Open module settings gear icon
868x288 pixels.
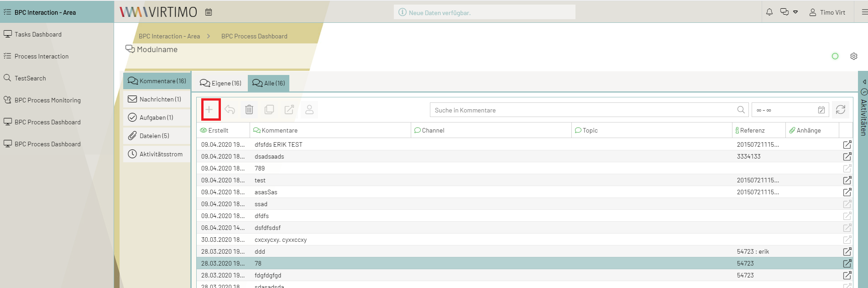click(854, 56)
